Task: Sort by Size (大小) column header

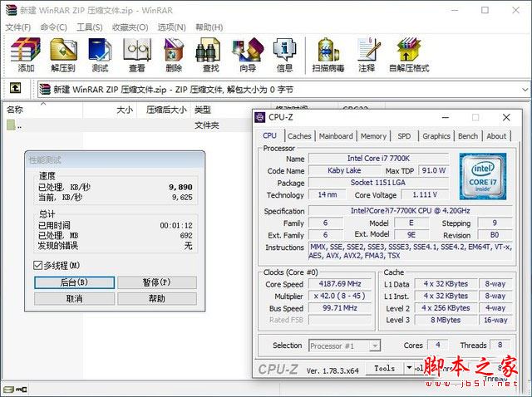Action: click(110, 110)
